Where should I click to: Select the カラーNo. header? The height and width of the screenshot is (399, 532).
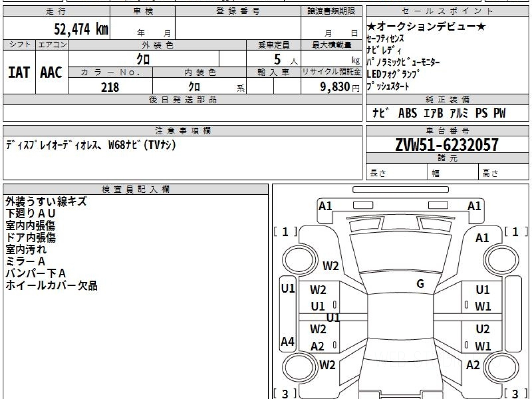point(110,73)
